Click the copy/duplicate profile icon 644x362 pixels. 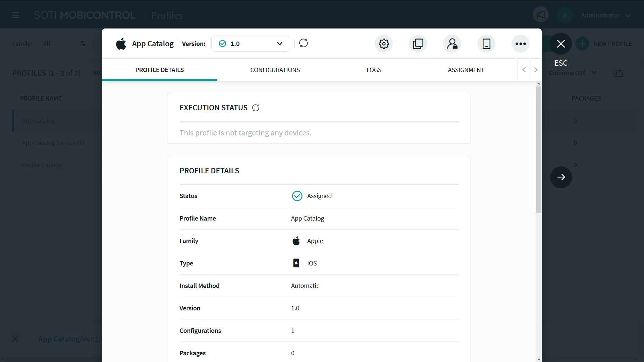tap(418, 43)
